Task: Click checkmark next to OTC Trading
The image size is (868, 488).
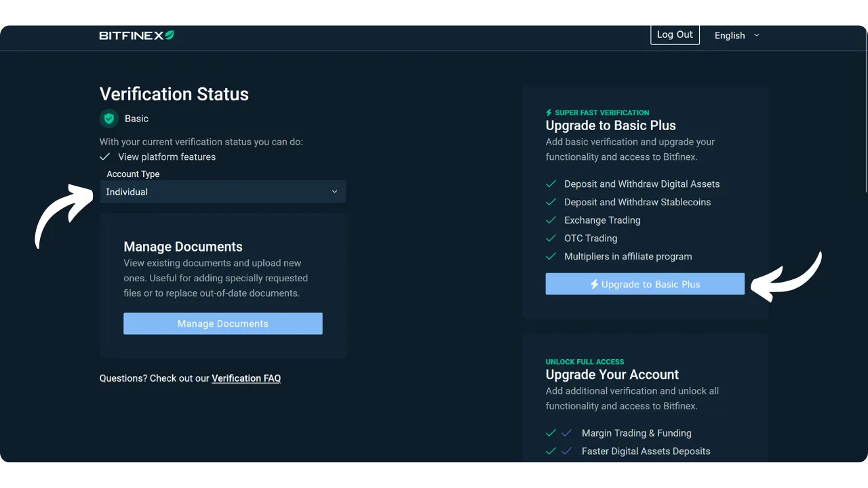Action: pos(551,239)
